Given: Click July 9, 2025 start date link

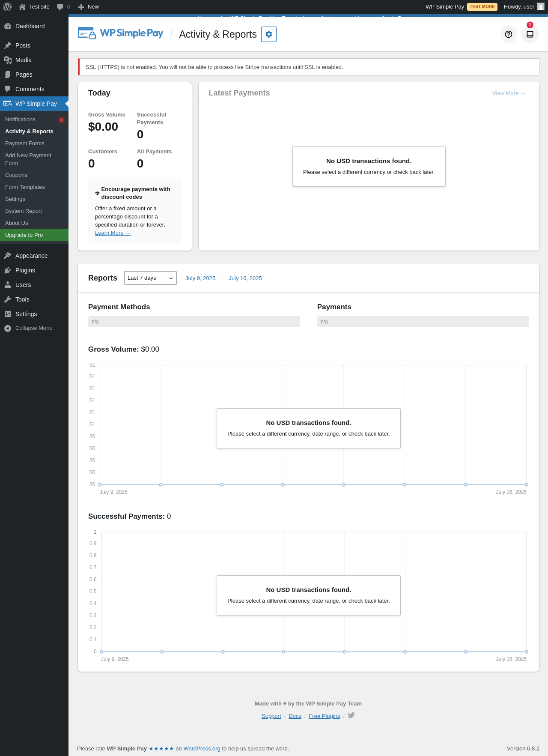Looking at the screenshot, I should 200,278.
